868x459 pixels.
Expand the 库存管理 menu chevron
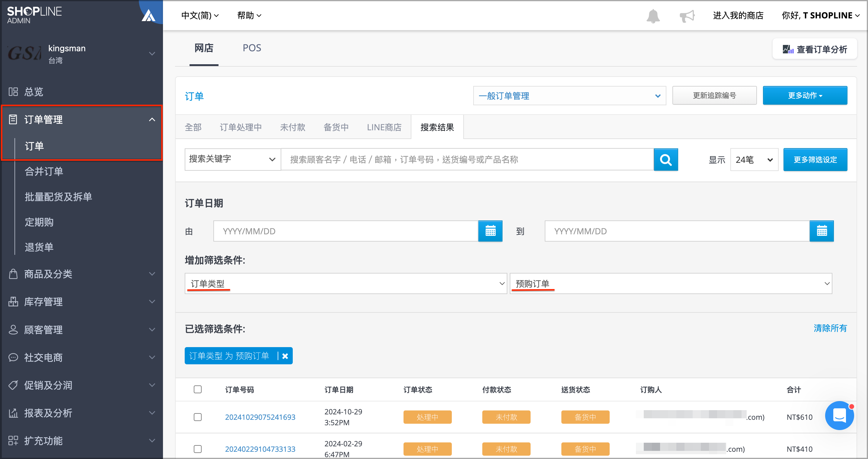152,302
